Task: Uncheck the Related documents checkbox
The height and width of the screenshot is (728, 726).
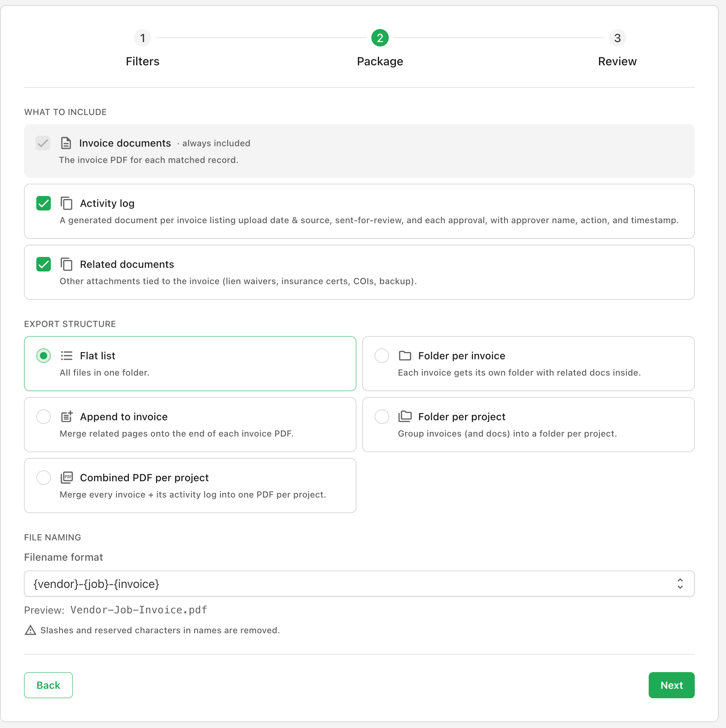Action: click(x=43, y=265)
